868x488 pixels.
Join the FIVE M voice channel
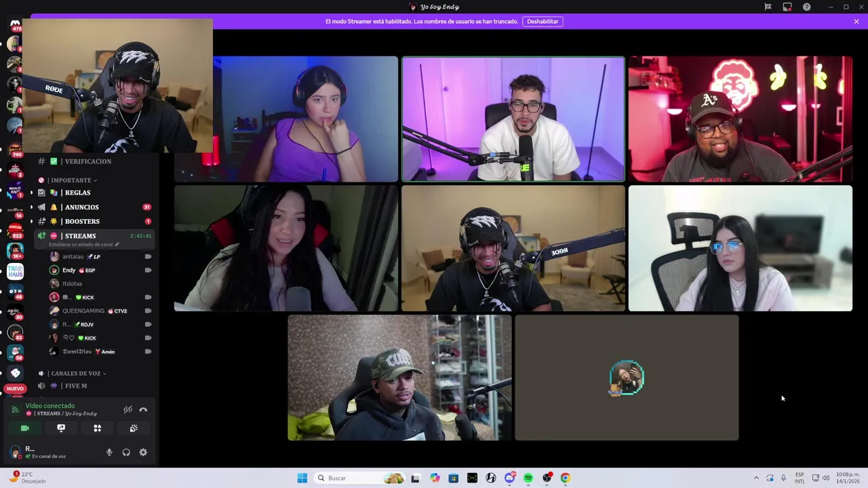(x=94, y=386)
